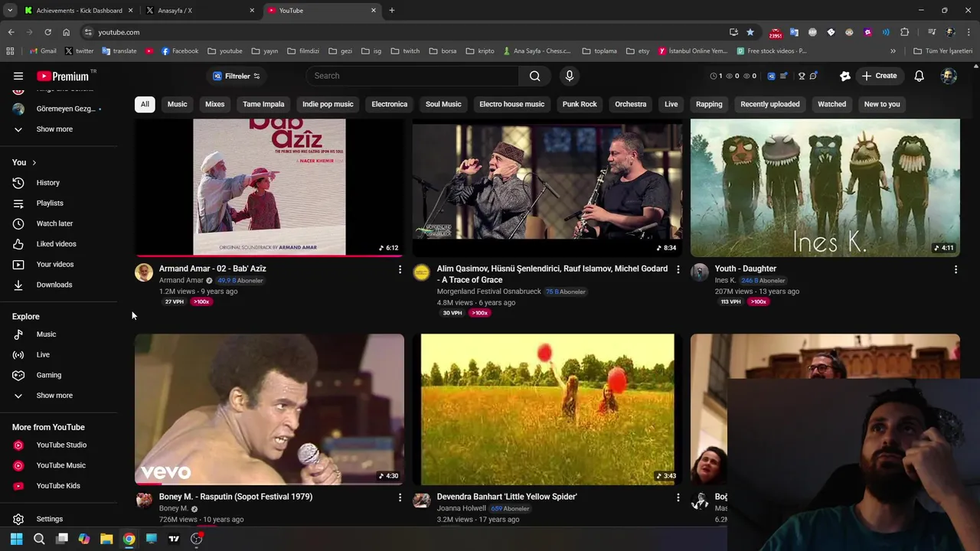Image resolution: width=980 pixels, height=551 pixels.
Task: Open options menu for Devendra Banhart video
Action: 678,497
